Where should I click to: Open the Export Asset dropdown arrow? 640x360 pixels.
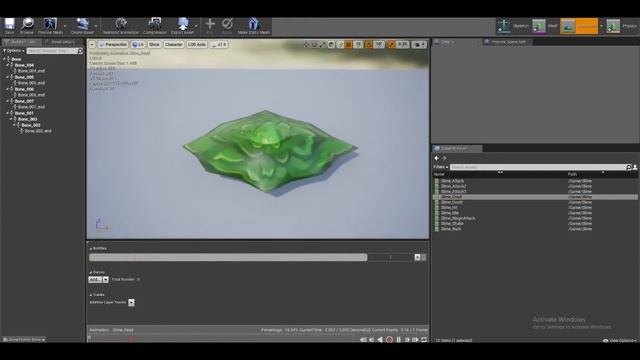[196, 26]
